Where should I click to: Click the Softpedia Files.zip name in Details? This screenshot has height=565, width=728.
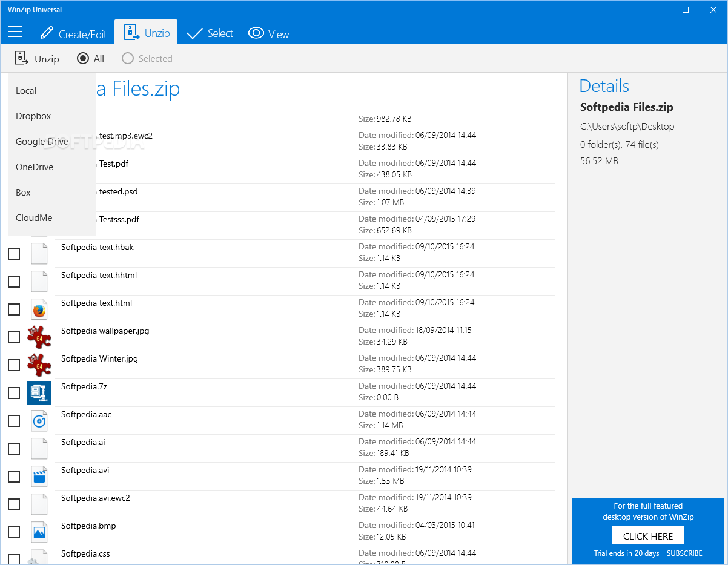pos(627,107)
